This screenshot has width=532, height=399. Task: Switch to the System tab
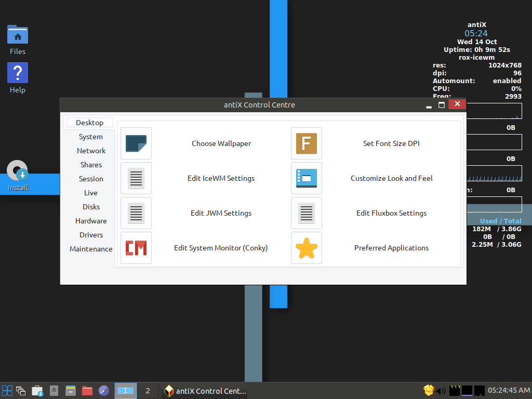point(90,137)
